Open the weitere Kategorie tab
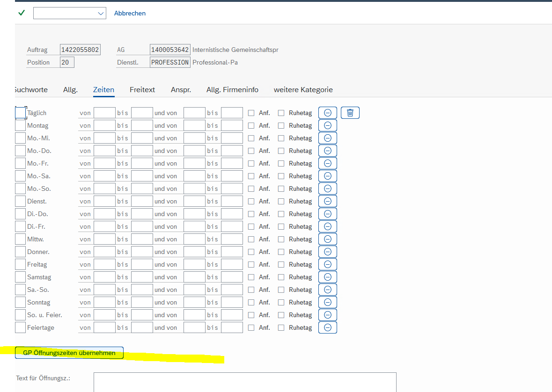This screenshot has height=392, width=552. [303, 90]
